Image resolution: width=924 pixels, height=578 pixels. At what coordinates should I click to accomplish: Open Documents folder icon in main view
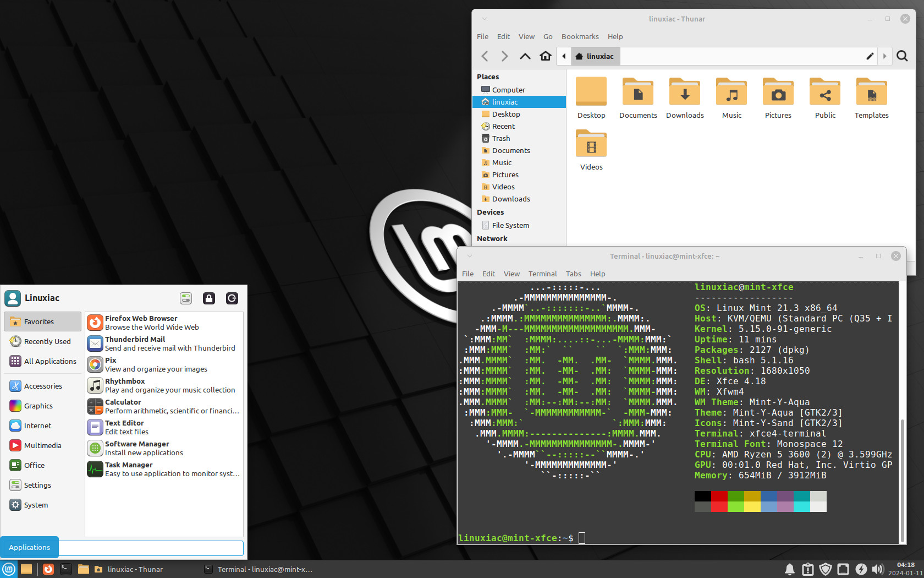pos(638,98)
